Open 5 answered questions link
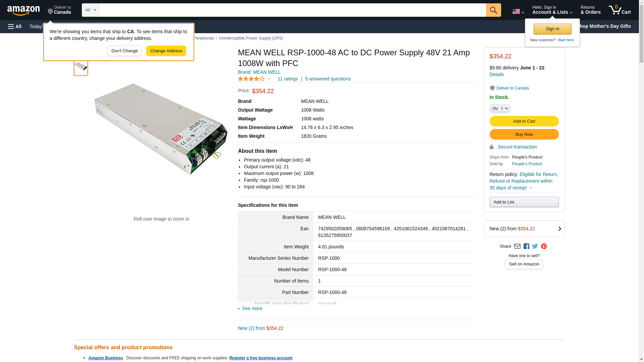The image size is (644, 362). (x=328, y=79)
